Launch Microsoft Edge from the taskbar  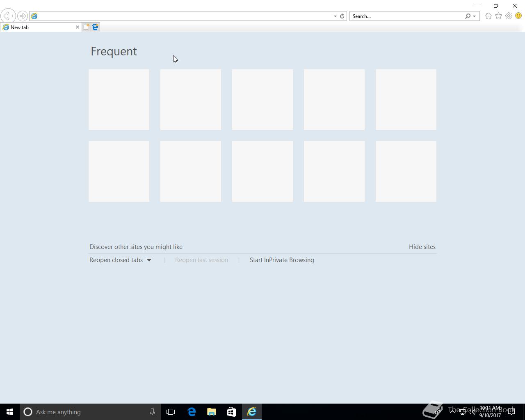tap(192, 412)
